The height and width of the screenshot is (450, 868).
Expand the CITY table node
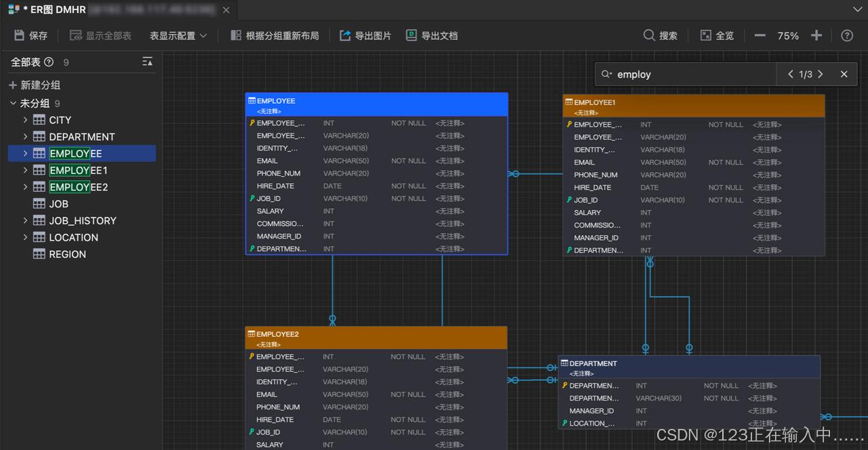coord(25,120)
